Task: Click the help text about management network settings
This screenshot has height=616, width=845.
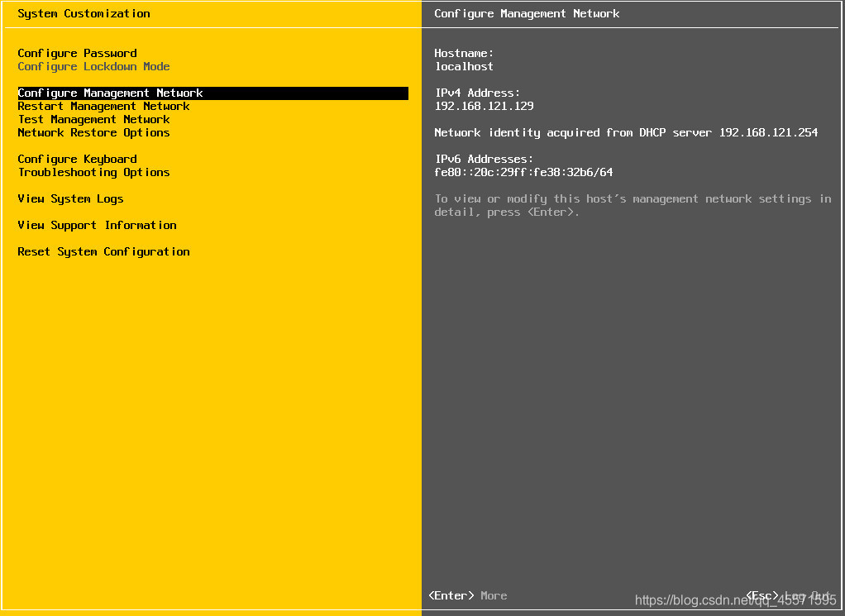Action: pyautogui.click(x=633, y=205)
